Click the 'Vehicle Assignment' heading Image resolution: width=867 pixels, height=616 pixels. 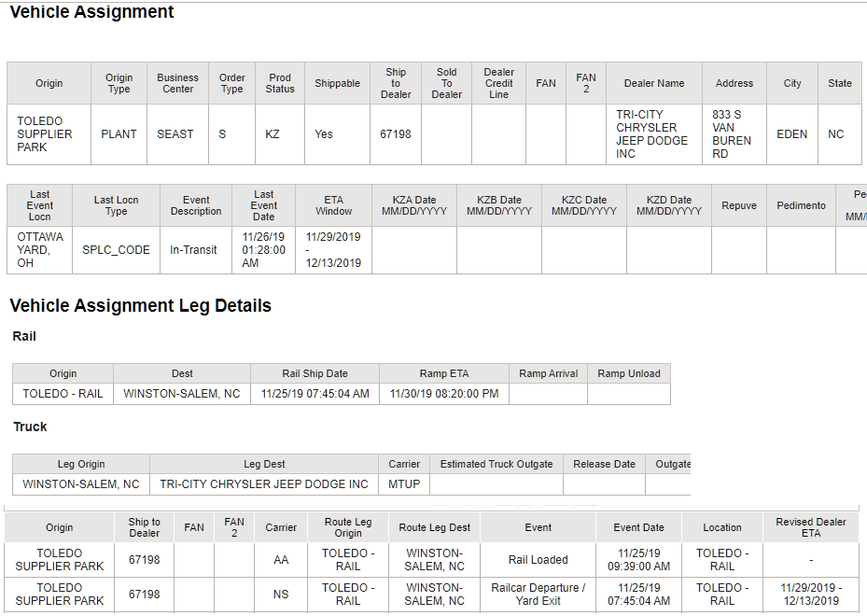pos(91,11)
